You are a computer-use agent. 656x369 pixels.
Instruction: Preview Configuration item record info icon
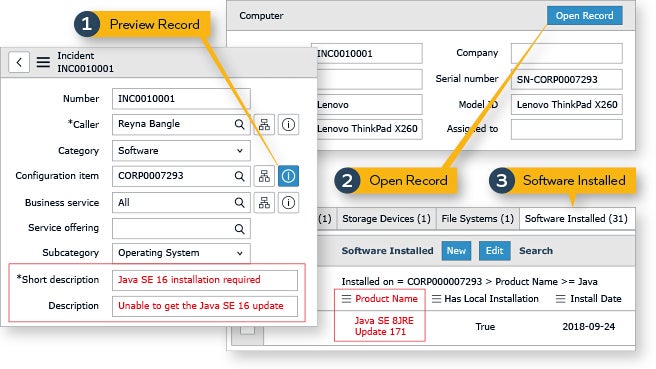pyautogui.click(x=288, y=176)
